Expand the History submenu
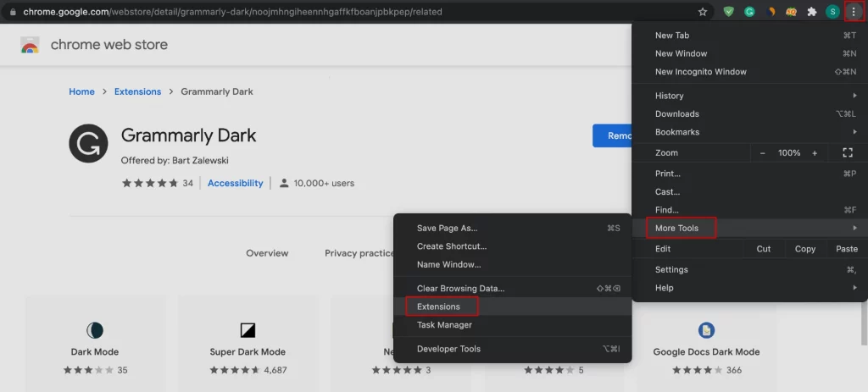 click(749, 96)
